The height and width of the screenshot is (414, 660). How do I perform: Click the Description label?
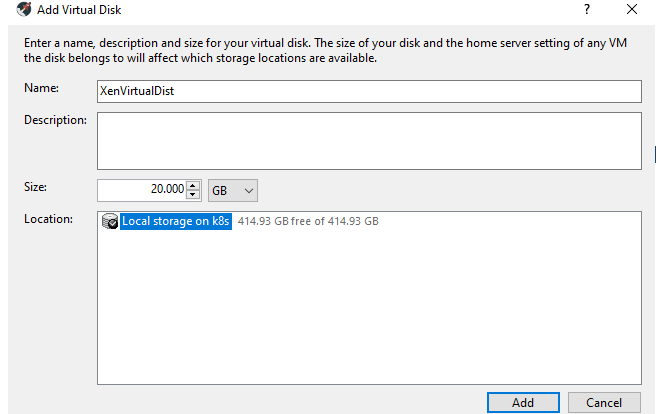tap(56, 120)
